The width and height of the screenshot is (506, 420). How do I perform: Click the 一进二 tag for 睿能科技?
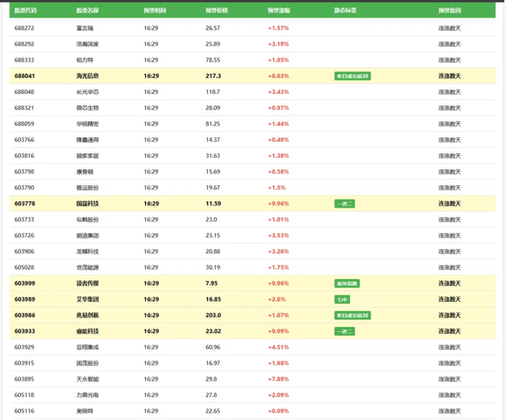coord(344,331)
